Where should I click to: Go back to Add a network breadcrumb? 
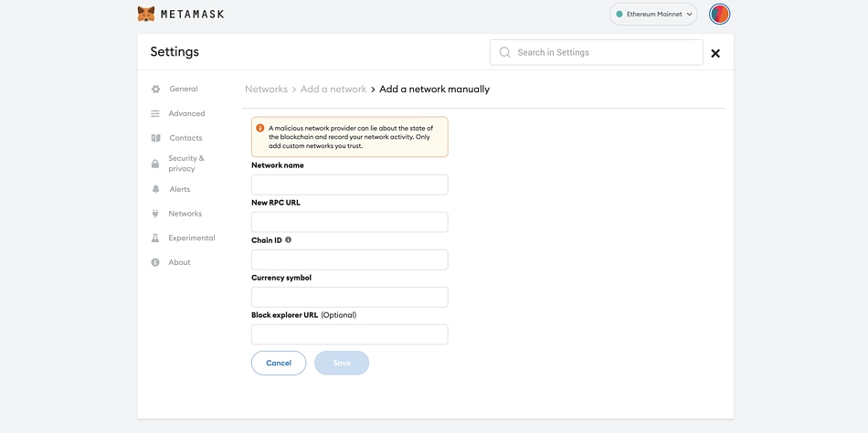333,90
